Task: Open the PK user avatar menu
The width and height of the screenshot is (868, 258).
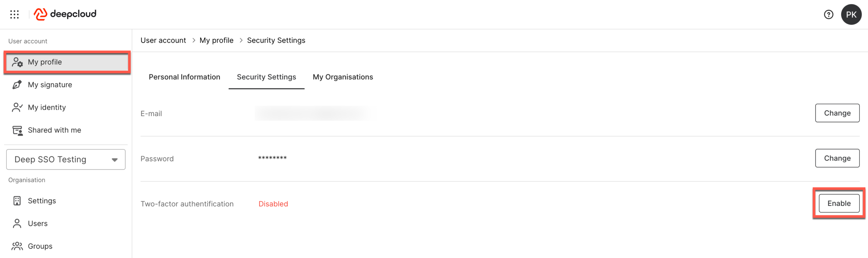Action: 851,15
